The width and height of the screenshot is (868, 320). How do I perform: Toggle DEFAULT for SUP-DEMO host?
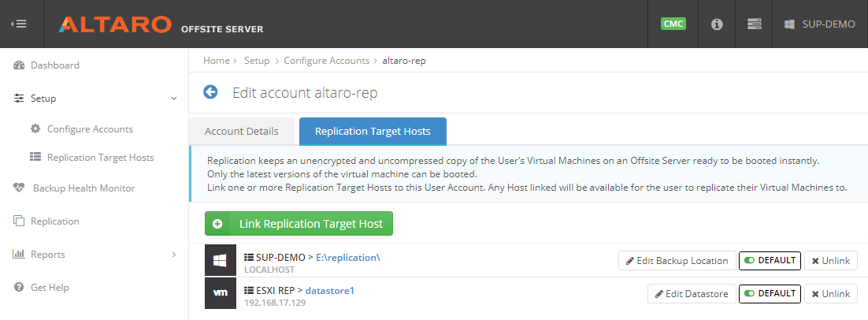point(770,260)
